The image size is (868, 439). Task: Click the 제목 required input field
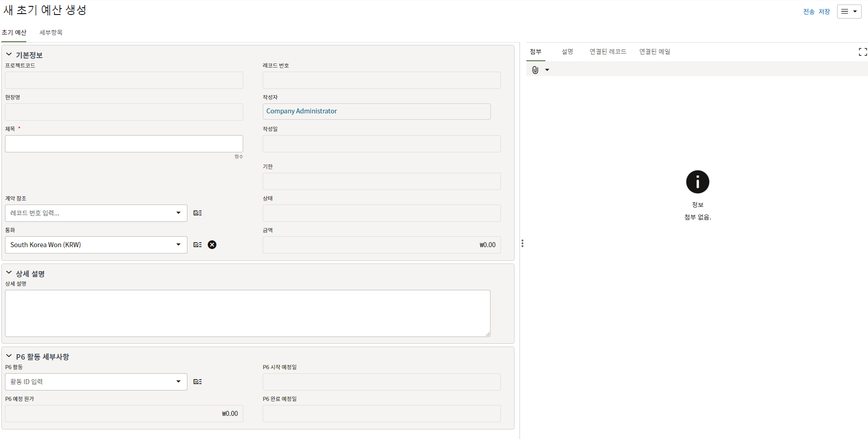(x=124, y=144)
